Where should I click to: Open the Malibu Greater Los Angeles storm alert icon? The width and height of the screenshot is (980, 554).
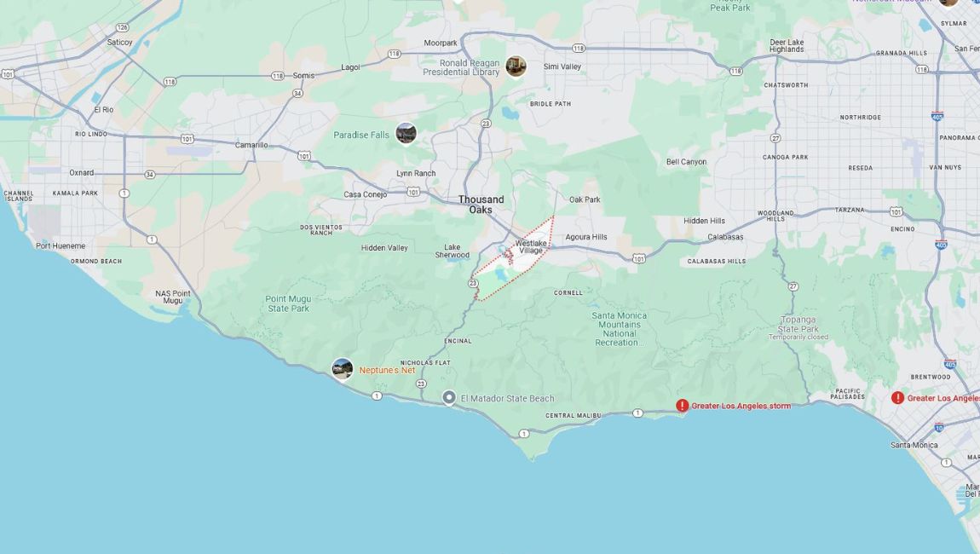point(682,405)
